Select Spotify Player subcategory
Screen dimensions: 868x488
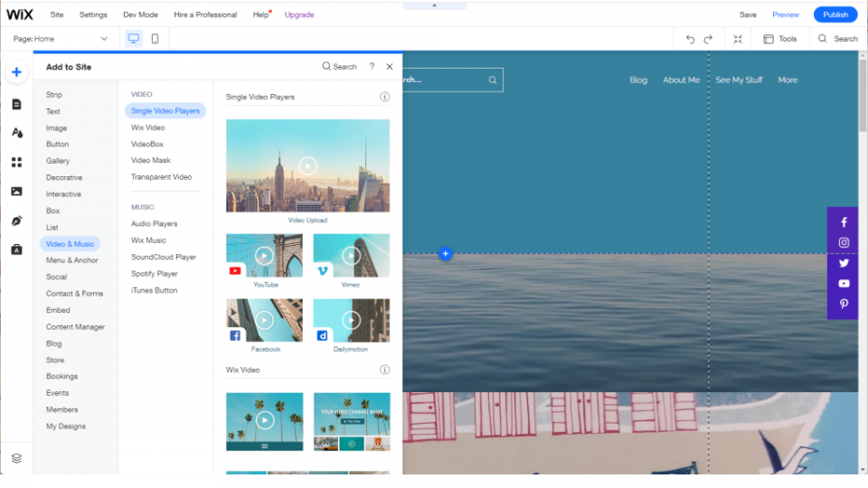pyautogui.click(x=155, y=273)
